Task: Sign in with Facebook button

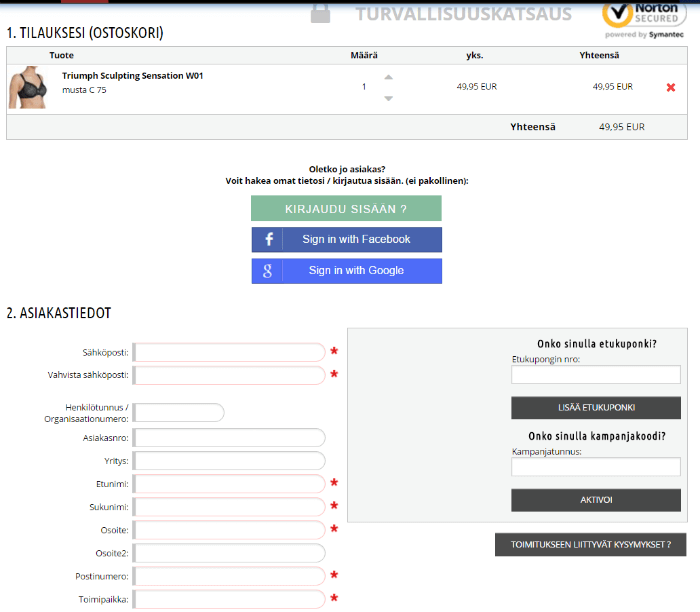Action: 346,240
